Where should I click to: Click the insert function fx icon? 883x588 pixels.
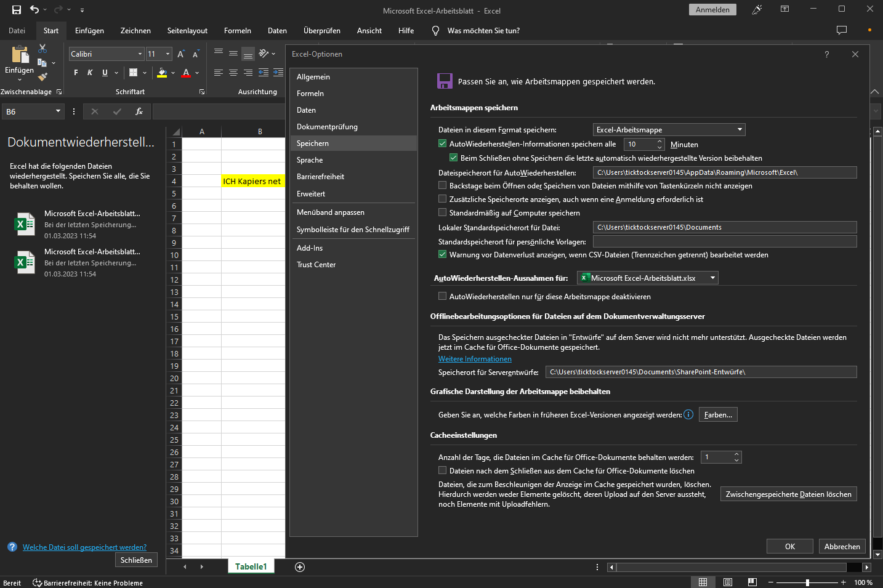139,111
